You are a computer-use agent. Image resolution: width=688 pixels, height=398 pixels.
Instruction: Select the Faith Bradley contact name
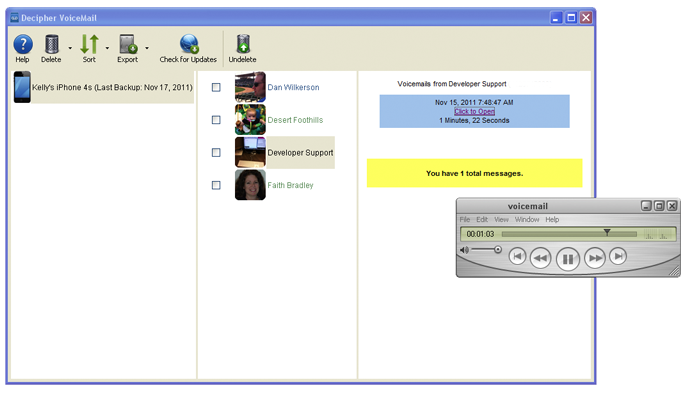tap(290, 185)
